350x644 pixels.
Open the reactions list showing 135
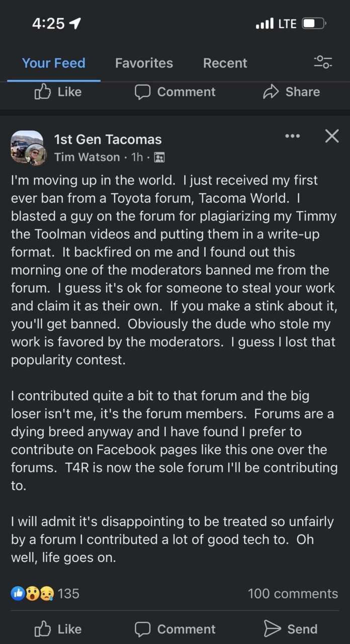click(45, 594)
